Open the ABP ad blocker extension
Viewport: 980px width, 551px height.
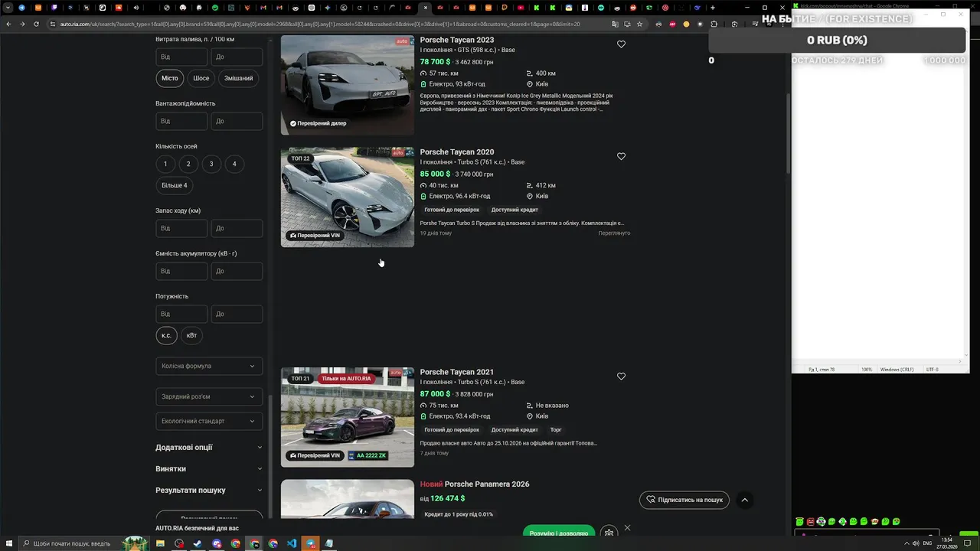point(672,24)
